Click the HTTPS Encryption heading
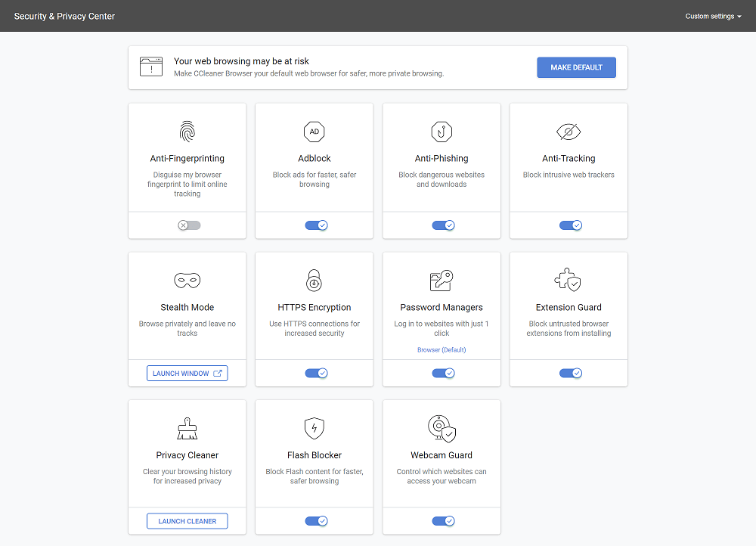The width and height of the screenshot is (756, 546). (314, 307)
